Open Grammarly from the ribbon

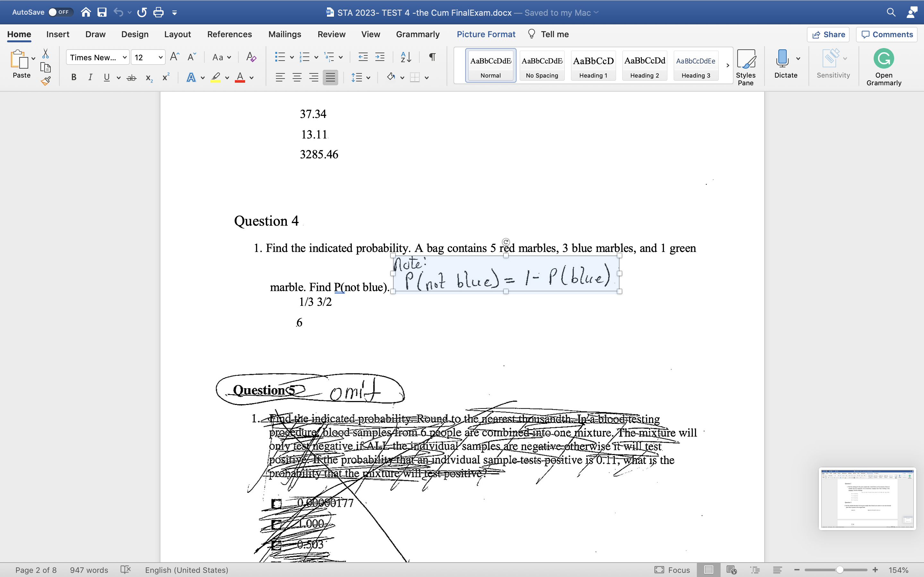[884, 67]
